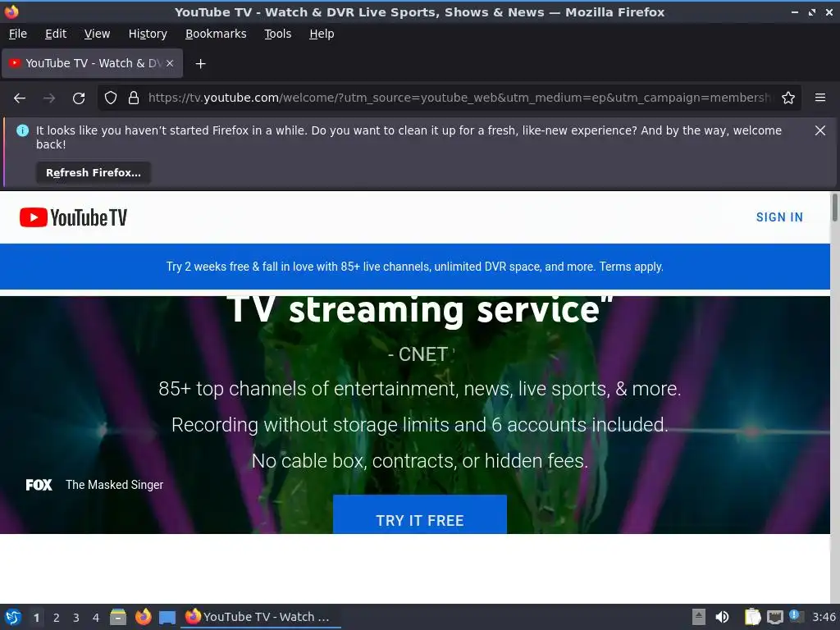Image resolution: width=840 pixels, height=630 pixels.
Task: Open the View menu
Action: (x=97, y=34)
